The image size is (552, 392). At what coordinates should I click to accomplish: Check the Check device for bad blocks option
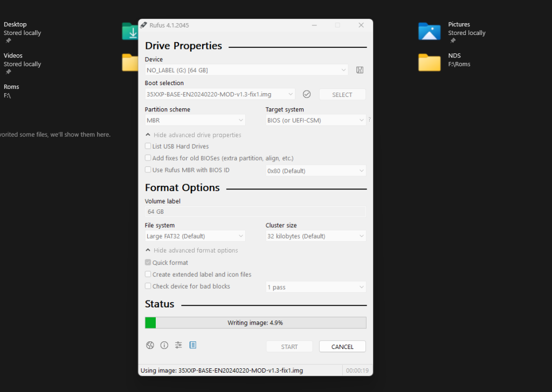(148, 286)
